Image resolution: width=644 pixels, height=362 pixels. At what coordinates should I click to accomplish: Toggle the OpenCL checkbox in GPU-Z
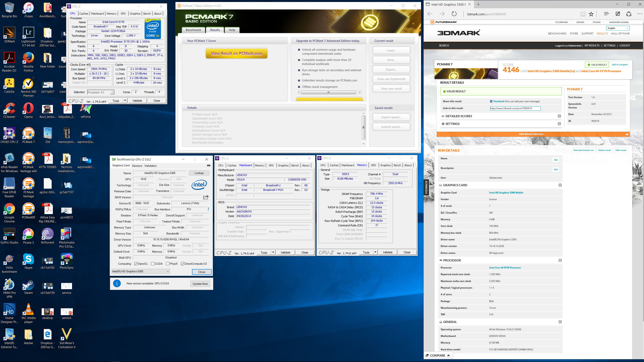(x=136, y=264)
